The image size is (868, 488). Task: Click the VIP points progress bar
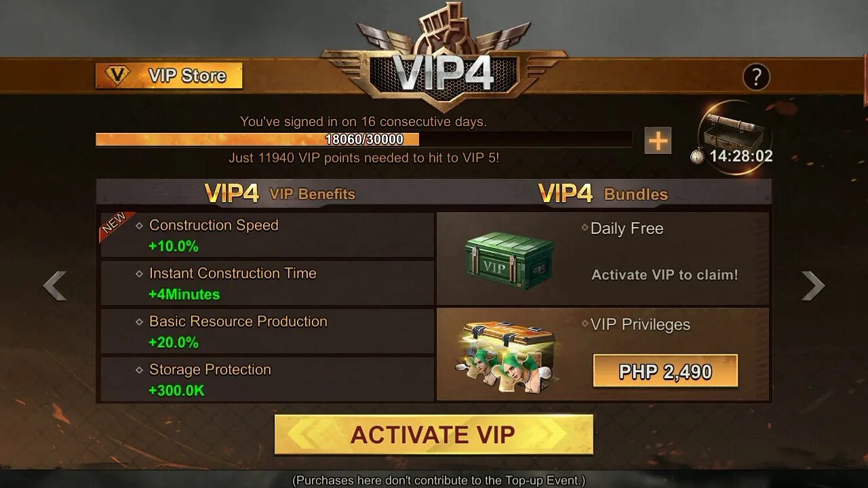(x=363, y=140)
